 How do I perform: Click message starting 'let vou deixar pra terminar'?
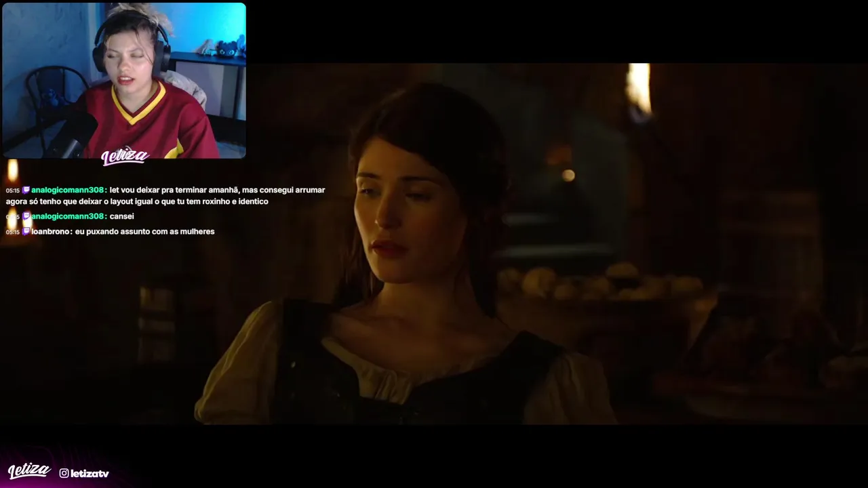click(165, 196)
